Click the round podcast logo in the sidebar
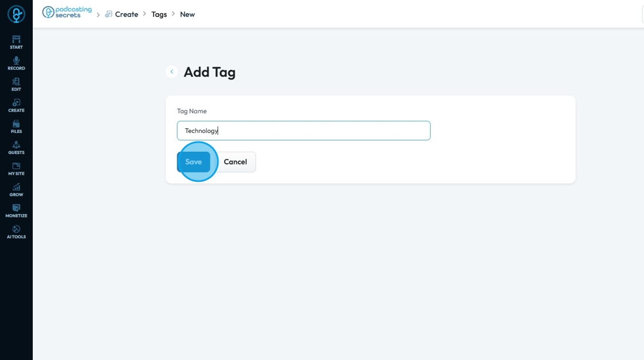644x360 pixels. tap(16, 14)
